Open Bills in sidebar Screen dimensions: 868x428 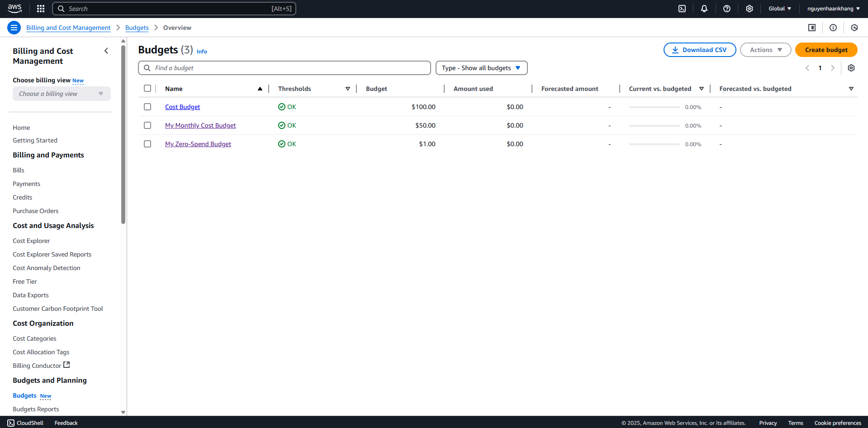pyautogui.click(x=19, y=170)
